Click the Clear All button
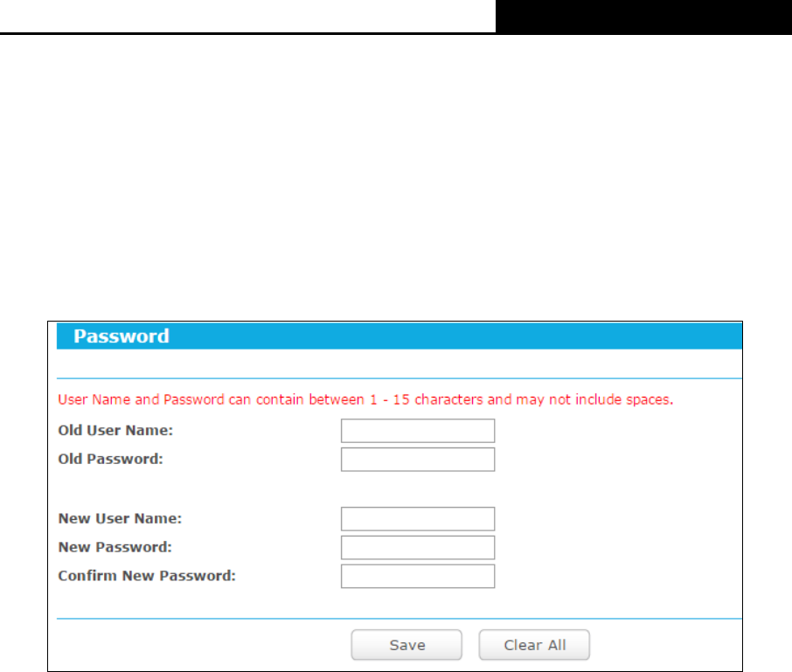The height and width of the screenshot is (672, 792). tap(534, 645)
